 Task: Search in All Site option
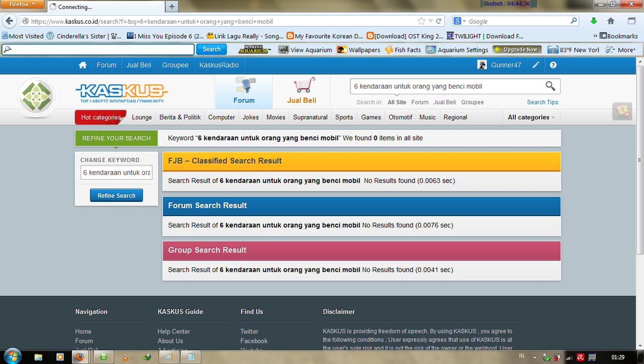[397, 102]
